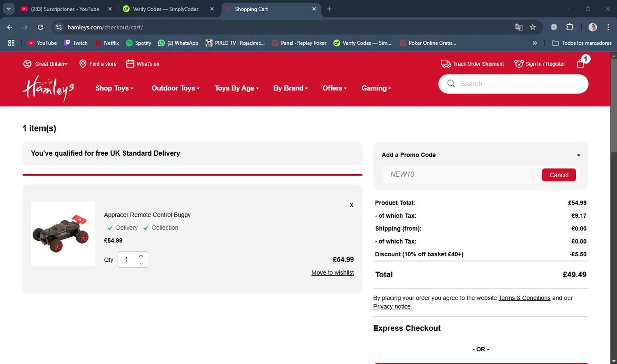Screen dimensions: 617x364
Task: Click the Discount -£5.50 value
Action: (578, 254)
